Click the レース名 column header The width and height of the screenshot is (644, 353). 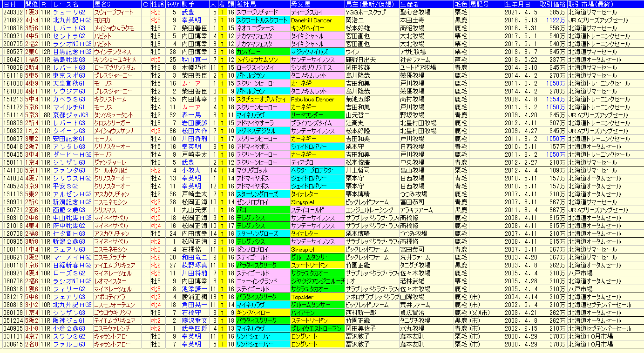click(66, 5)
